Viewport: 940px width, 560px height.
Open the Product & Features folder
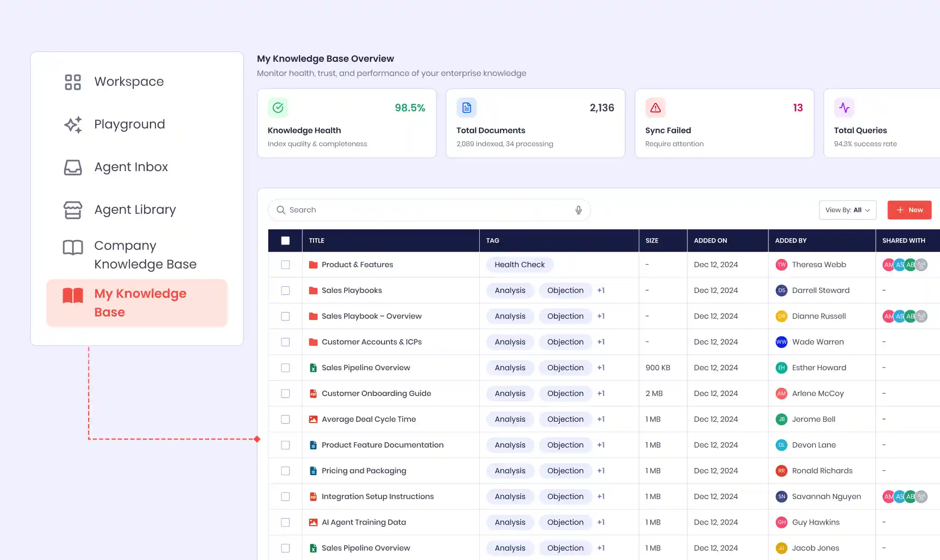[357, 264]
